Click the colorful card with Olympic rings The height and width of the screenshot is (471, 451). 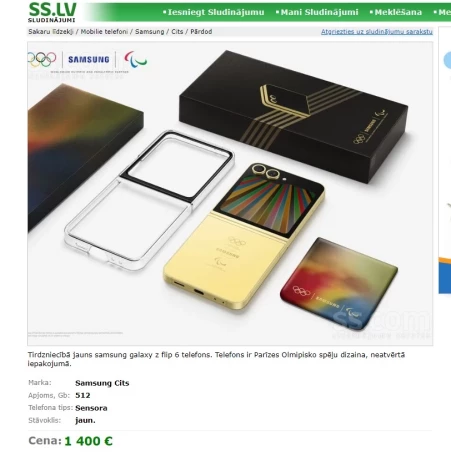(x=339, y=283)
